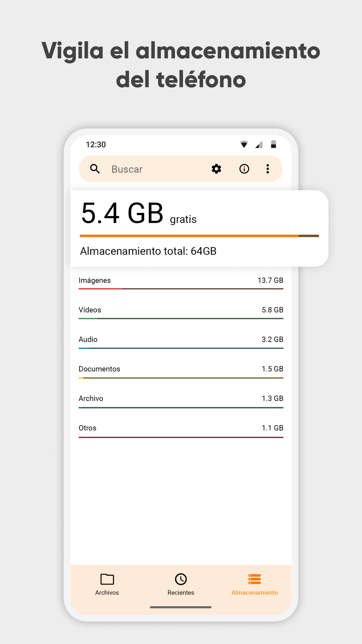
Task: Tap the 13.7 GB size value
Action: click(x=270, y=280)
